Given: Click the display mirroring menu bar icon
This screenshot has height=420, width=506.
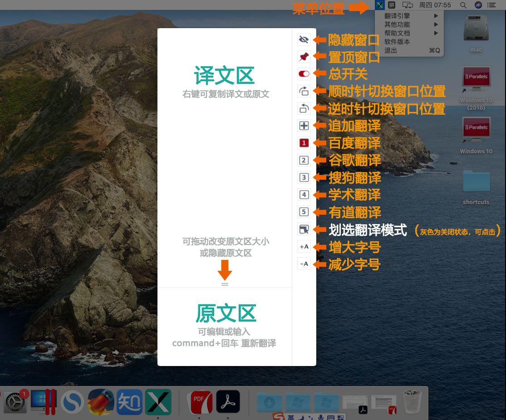Looking at the screenshot, I should [408, 5].
